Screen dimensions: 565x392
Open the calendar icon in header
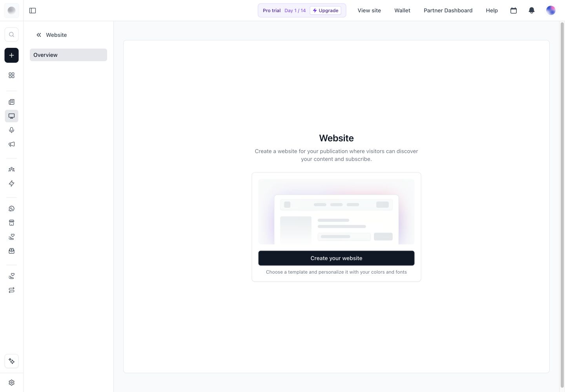click(513, 11)
